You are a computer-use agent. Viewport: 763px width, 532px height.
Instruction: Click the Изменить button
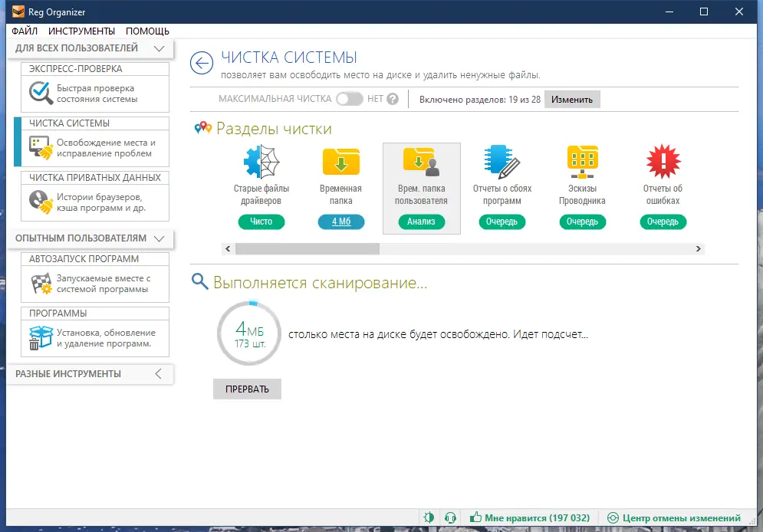tap(572, 100)
